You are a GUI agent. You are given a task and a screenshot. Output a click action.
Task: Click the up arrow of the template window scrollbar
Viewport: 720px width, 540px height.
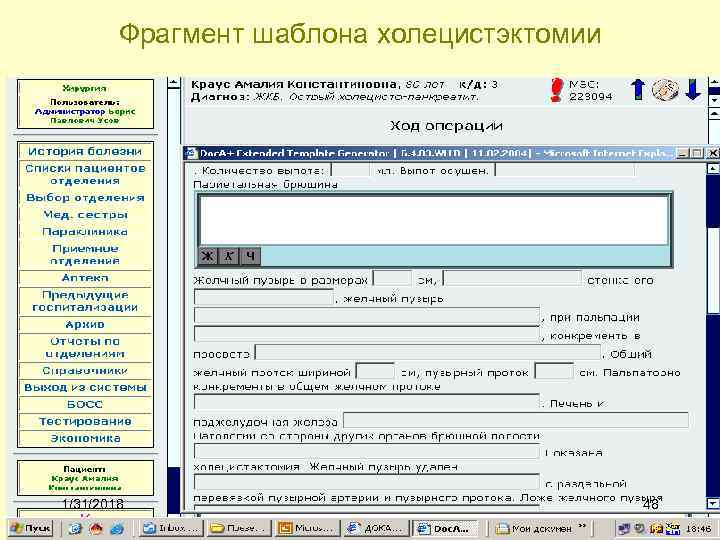click(713, 169)
